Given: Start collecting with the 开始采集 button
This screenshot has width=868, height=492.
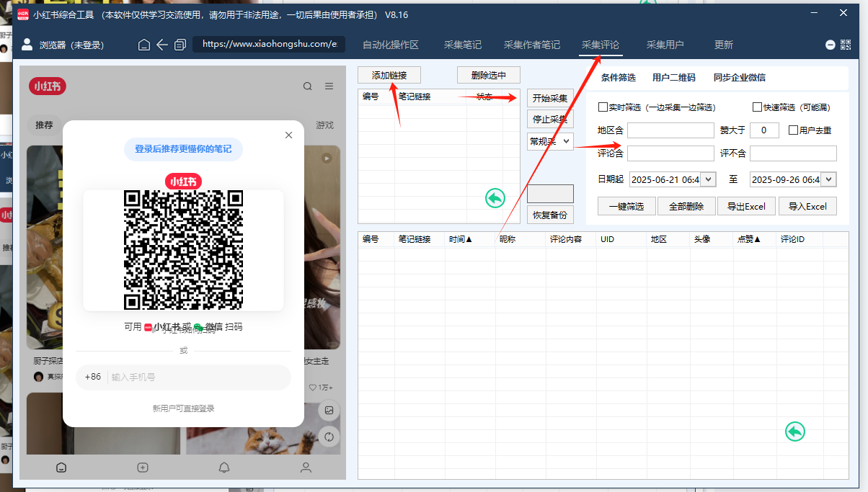Looking at the screenshot, I should click(x=550, y=99).
